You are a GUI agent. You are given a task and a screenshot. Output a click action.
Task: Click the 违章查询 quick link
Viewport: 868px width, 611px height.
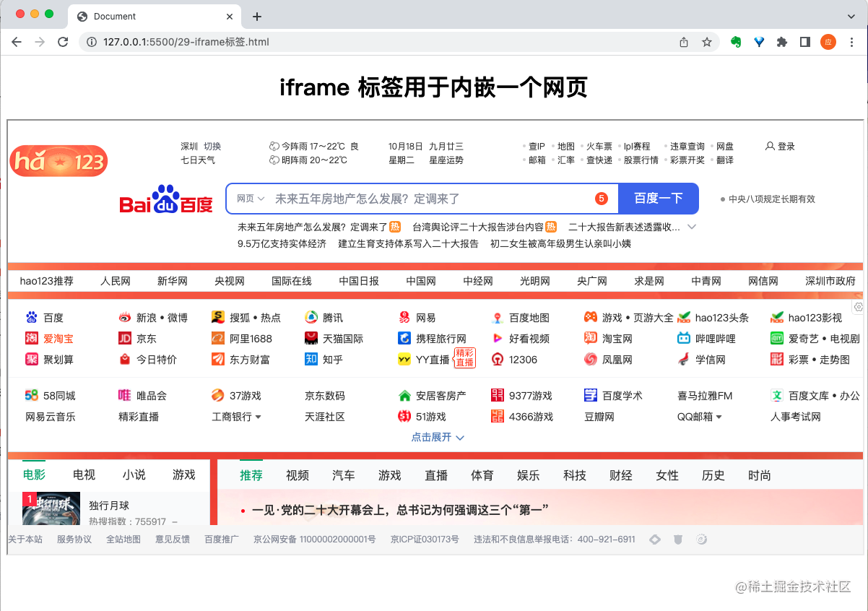tap(687, 146)
